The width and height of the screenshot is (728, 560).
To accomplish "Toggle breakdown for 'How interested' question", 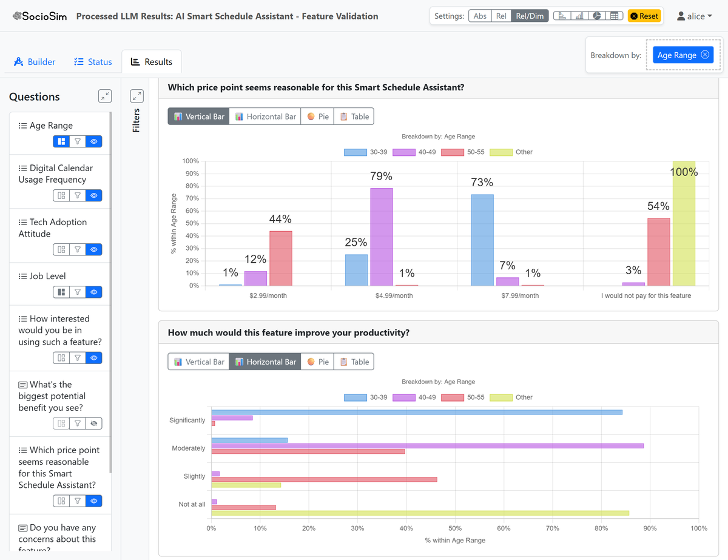I will click(x=61, y=358).
